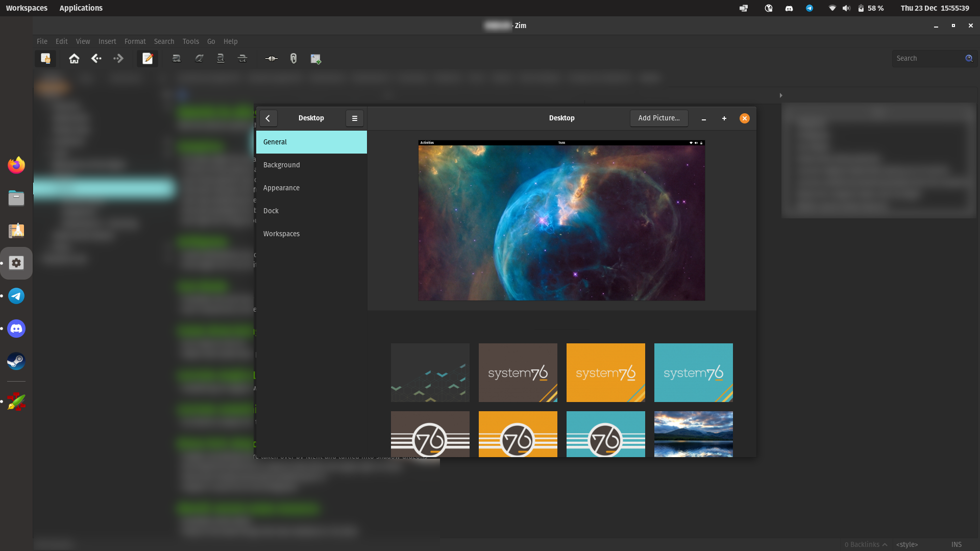The width and height of the screenshot is (980, 551).
Task: Toggle the index sidebar icon
Action: 45,59
